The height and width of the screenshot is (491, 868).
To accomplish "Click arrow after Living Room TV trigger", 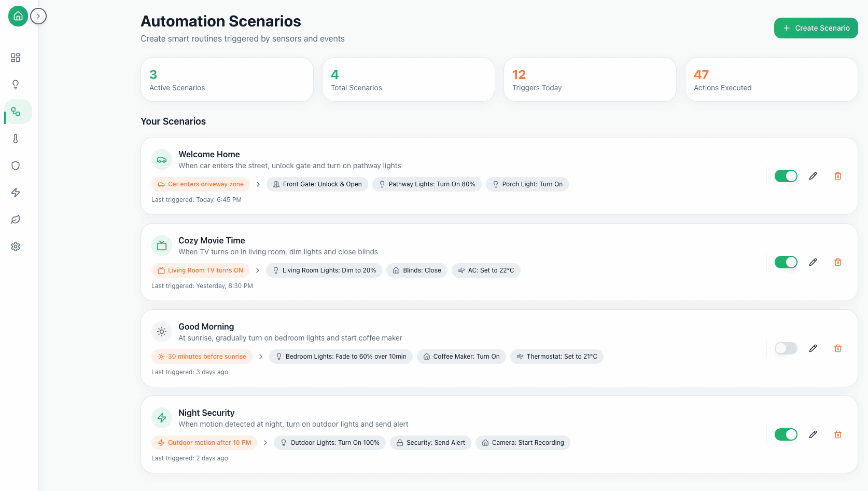I will coord(258,270).
